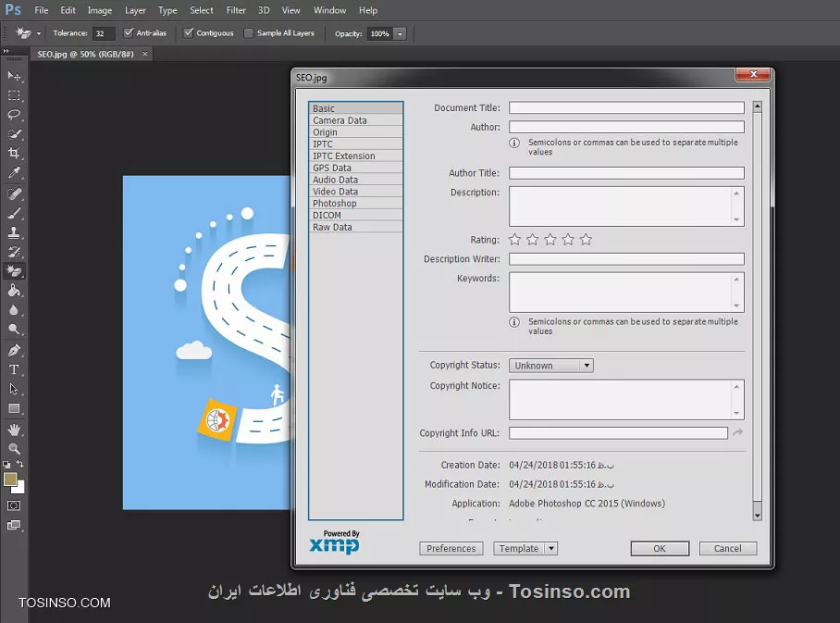This screenshot has width=840, height=623.
Task: Reset default foreground and background colors
Action: pyautogui.click(x=6, y=465)
